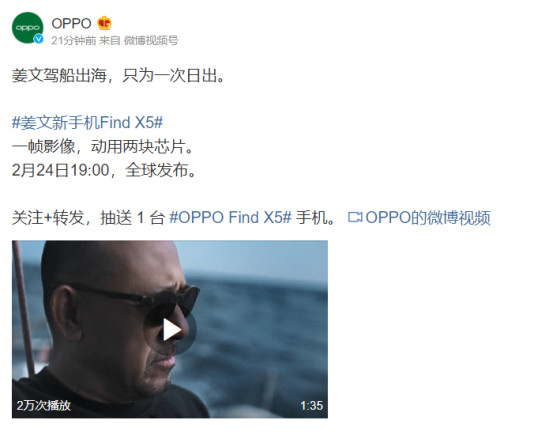Open the OPPO的微博视频 link
Viewport: 553px width, 435px height.
428,217
